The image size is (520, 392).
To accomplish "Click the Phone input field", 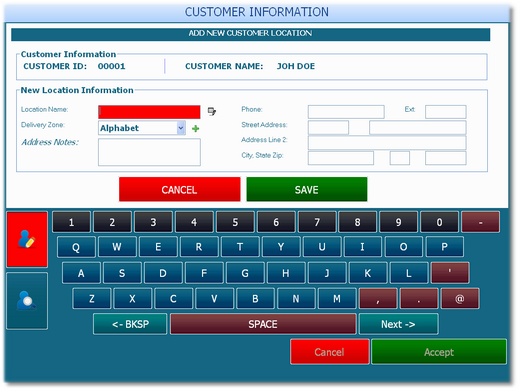I will [346, 112].
